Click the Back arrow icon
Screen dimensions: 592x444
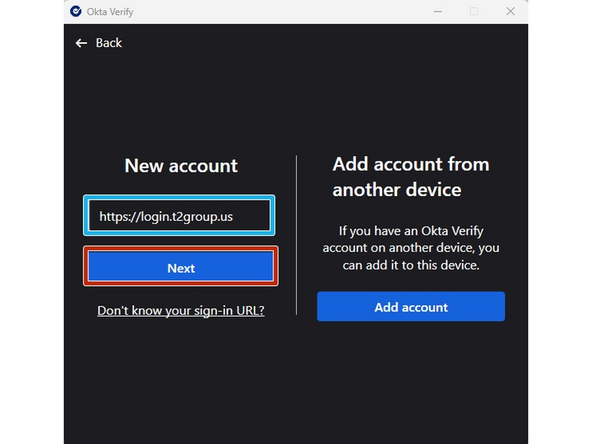(81, 43)
